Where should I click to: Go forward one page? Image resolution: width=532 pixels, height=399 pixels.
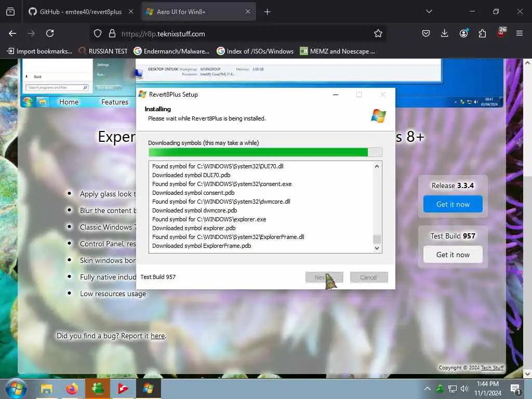(x=31, y=33)
